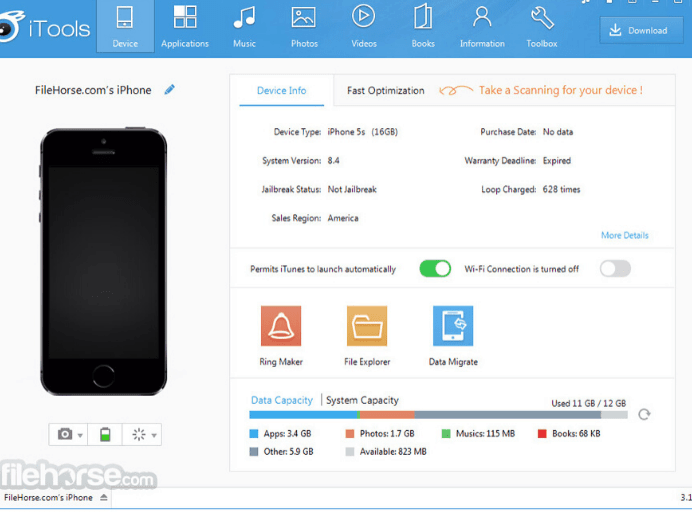Click the 'Other: 5.9 GB' legend entry
Screen dimensions: 692x522
click(289, 452)
